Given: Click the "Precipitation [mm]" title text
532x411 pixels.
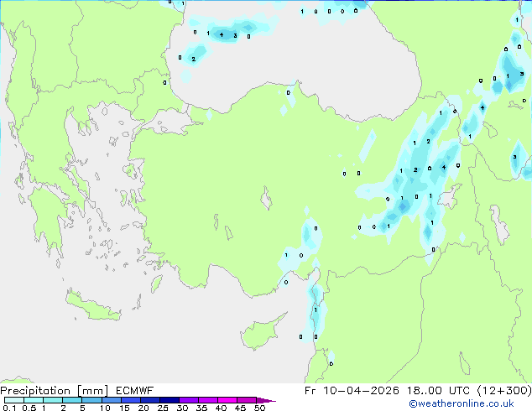Looking at the screenshot, I should pyautogui.click(x=54, y=391).
